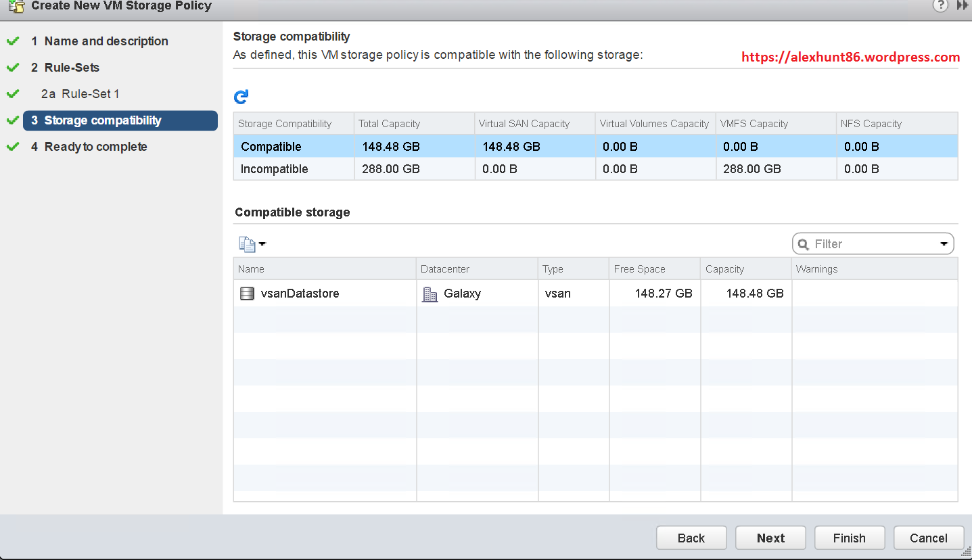Open the copy-to-clipboard export icon
The height and width of the screenshot is (560, 972).
click(246, 243)
